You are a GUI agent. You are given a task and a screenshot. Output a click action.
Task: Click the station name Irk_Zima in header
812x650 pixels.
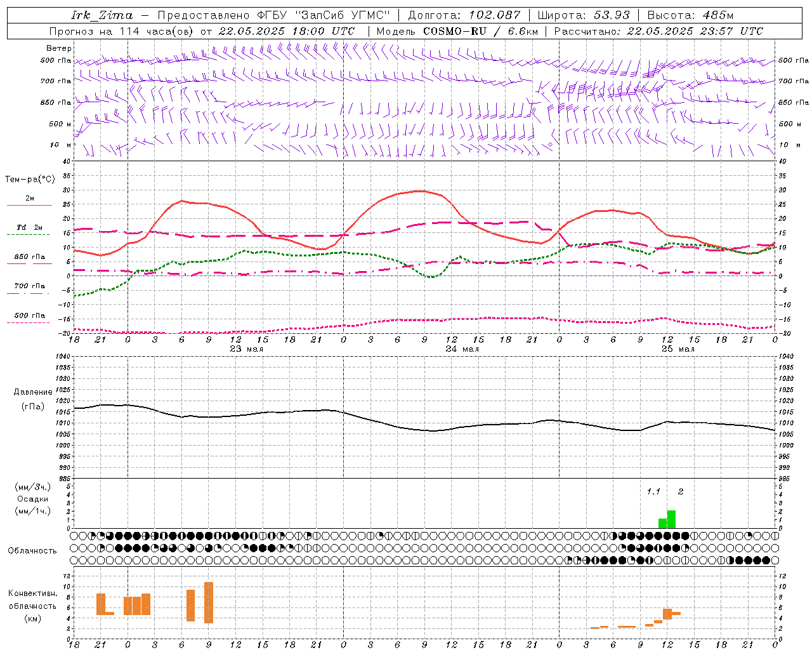click(x=101, y=15)
